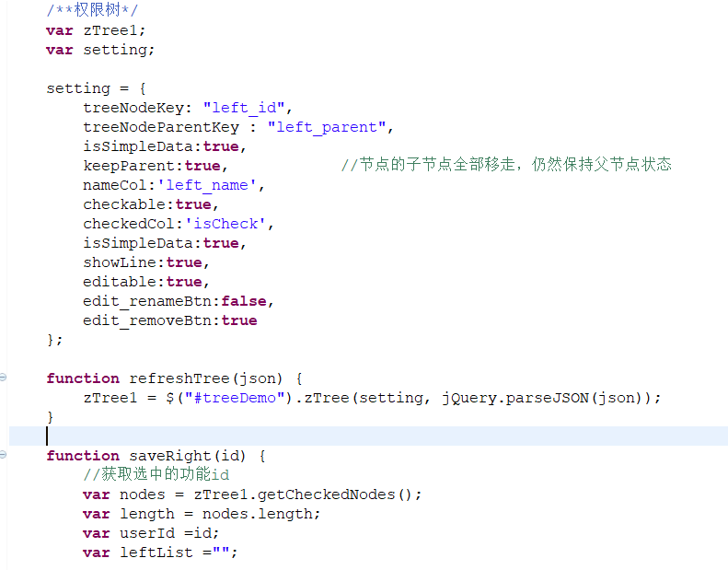Click the 'saveRight(id)' function name
Viewport: 728px width, 570px height.
[187, 456]
